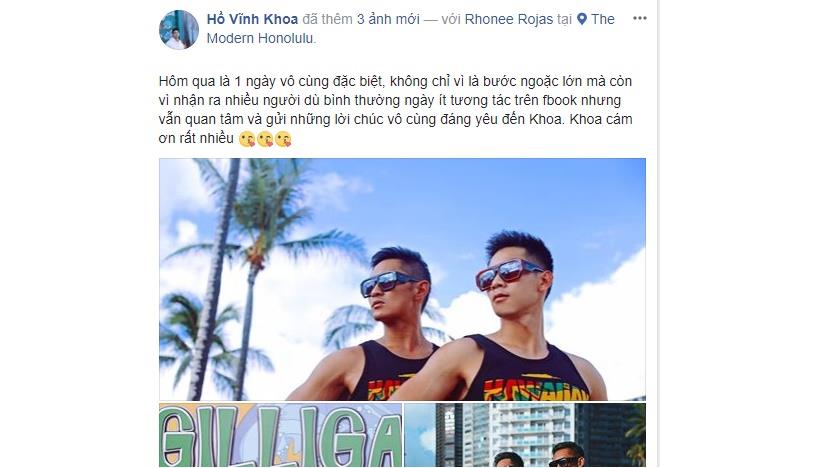Click 'Khoa cám ơn rất nhiều' closing text
The image size is (819, 468).
[395, 128]
